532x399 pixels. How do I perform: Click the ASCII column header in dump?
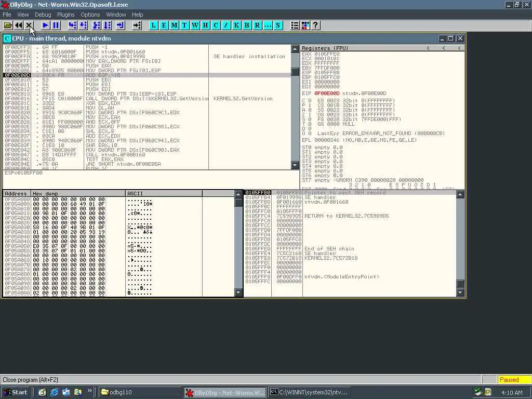point(164,193)
